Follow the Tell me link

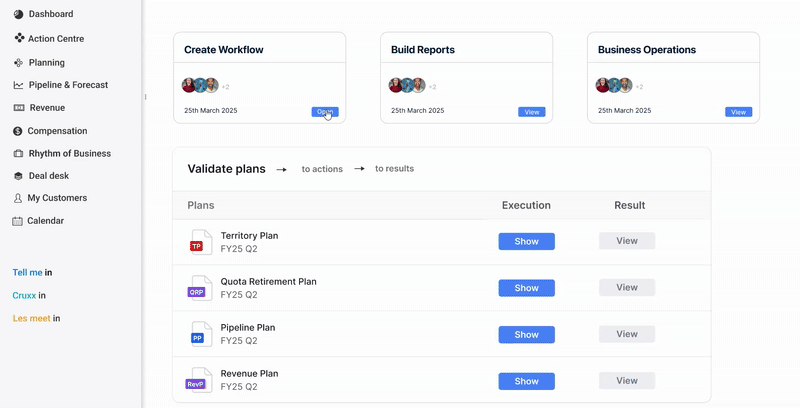pos(28,272)
